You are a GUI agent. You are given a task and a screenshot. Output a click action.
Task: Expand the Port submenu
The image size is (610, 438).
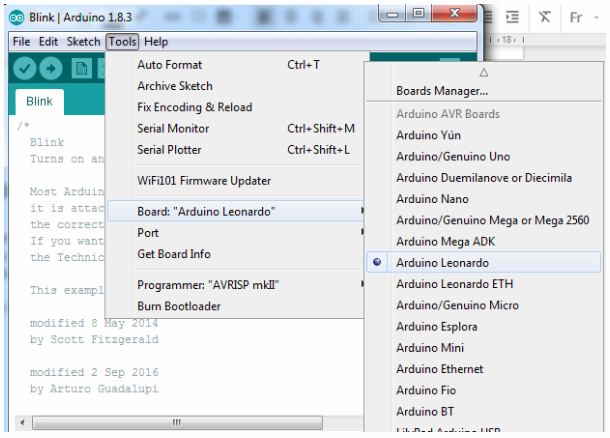pos(236,233)
